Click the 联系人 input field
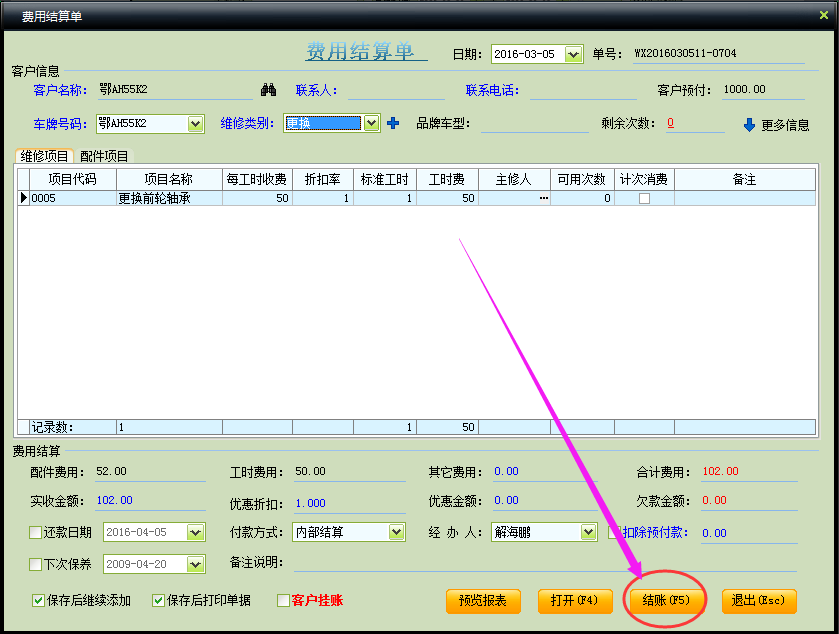839x634 pixels. click(x=396, y=90)
